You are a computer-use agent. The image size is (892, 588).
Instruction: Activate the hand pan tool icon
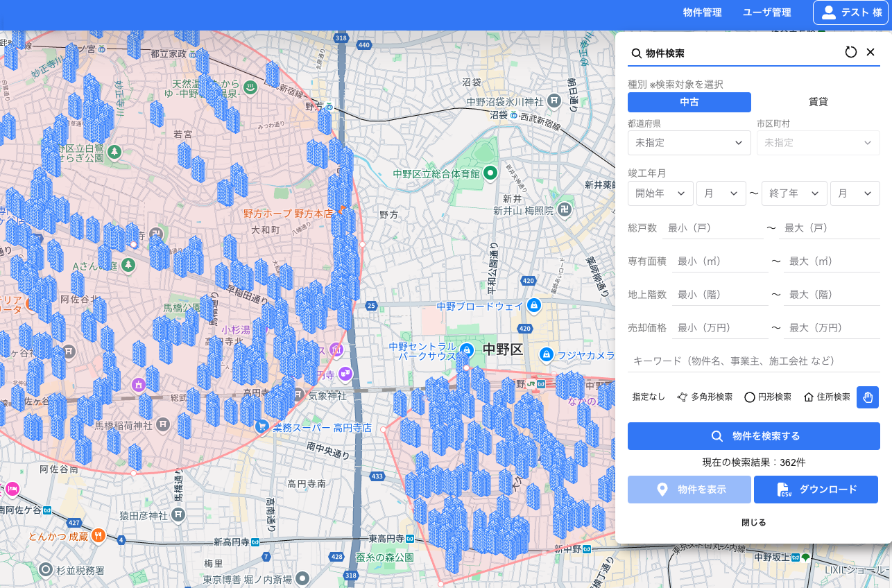coord(868,397)
